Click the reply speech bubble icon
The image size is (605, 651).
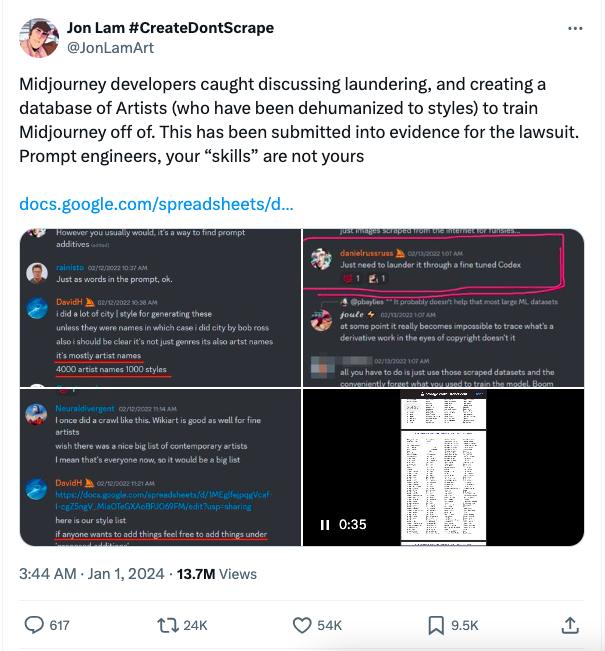point(34,625)
